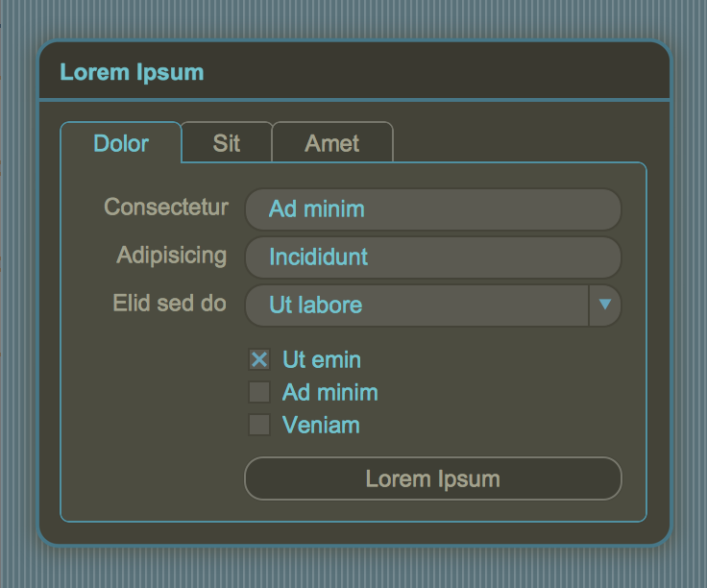707x588 pixels.
Task: Click the dropdown triangle arrow icon
Action: [604, 305]
